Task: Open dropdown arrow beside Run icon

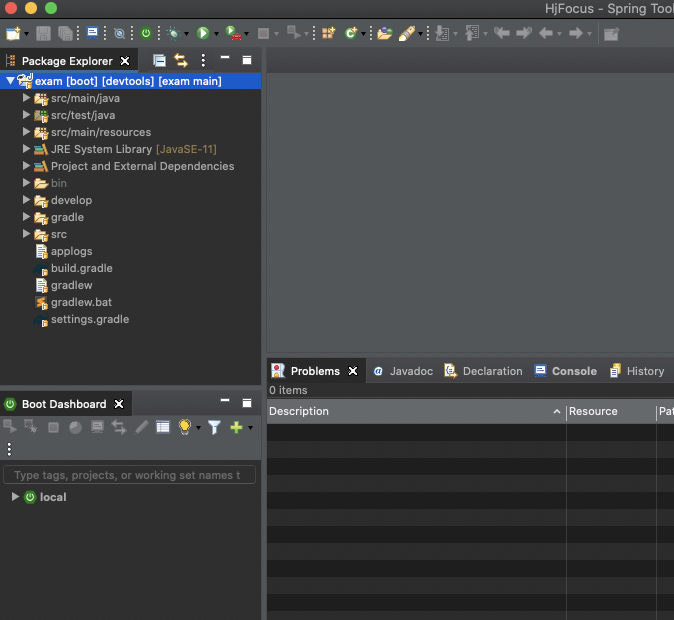Action: coord(216,34)
